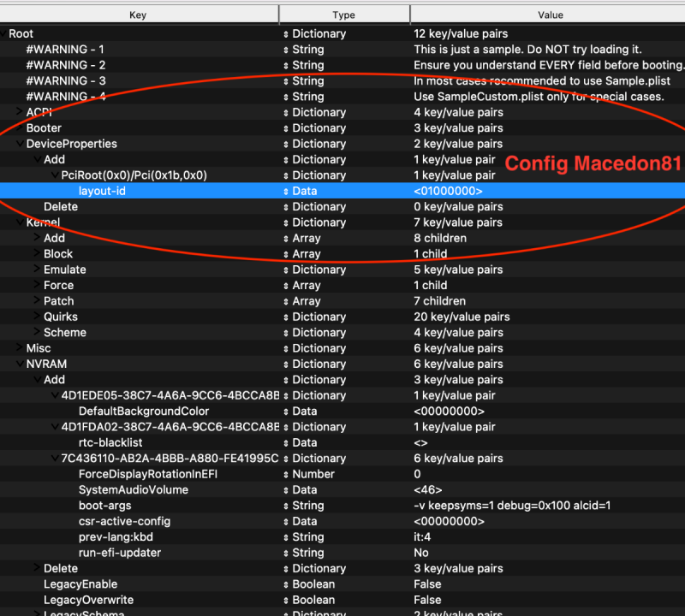Click the Type selector beside Root
The width and height of the screenshot is (685, 616).
[287, 33]
